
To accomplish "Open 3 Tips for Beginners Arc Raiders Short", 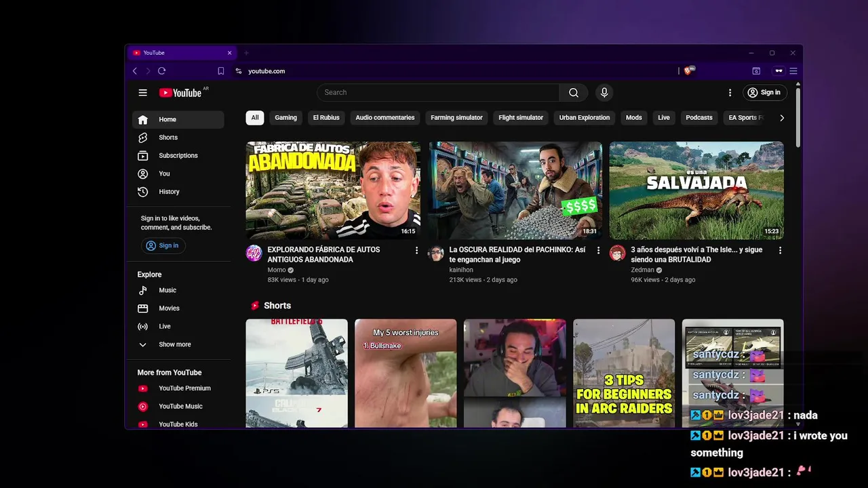I will [624, 373].
